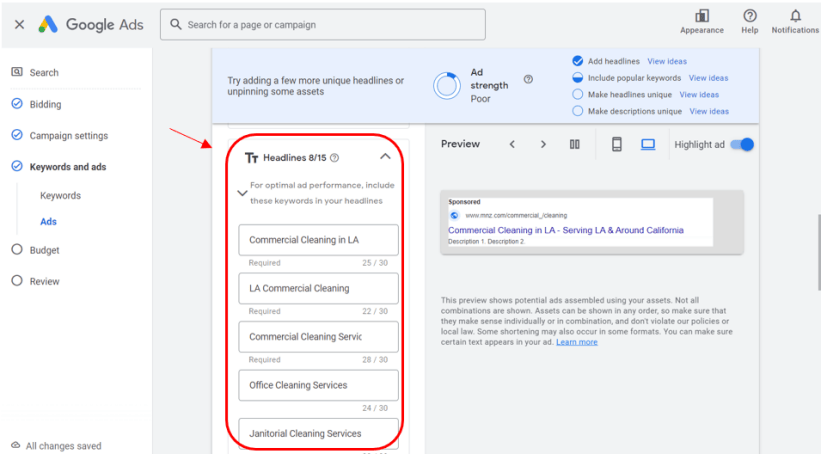Open the Keywords and ads step
Image resolution: width=821 pixels, height=454 pixels.
click(x=68, y=167)
